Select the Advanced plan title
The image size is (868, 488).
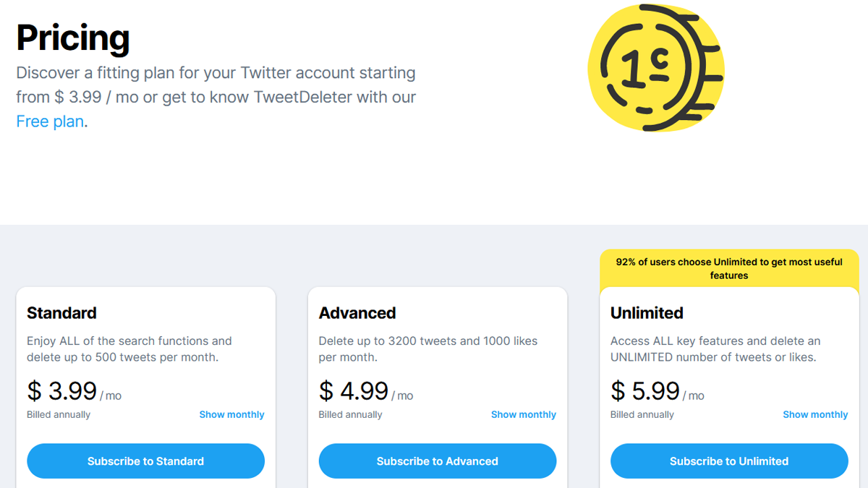click(x=357, y=312)
